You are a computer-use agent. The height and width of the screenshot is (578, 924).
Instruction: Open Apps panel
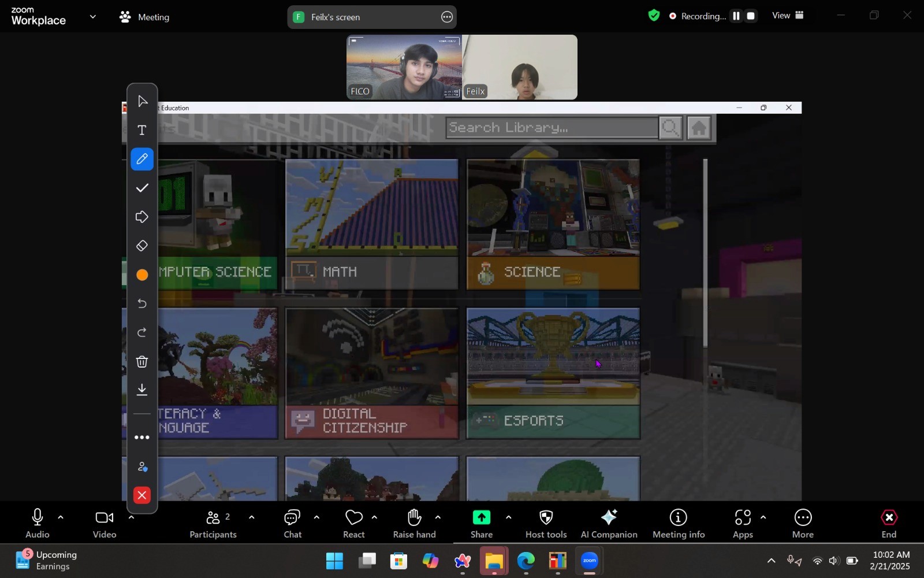point(743,523)
